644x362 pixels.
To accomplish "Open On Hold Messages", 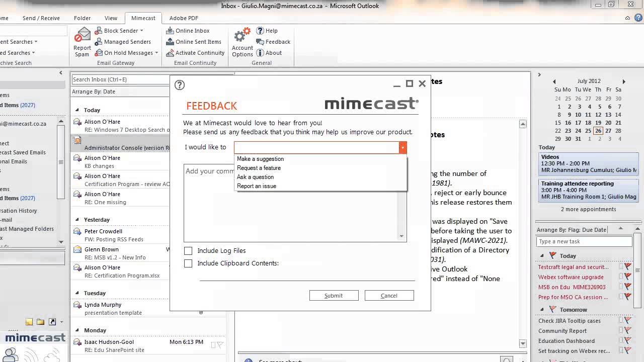I will [126, 53].
